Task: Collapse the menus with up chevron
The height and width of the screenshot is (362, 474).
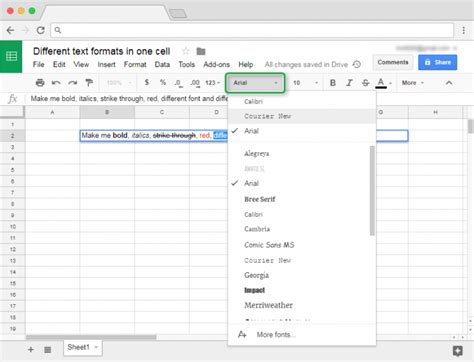Action: [x=449, y=83]
